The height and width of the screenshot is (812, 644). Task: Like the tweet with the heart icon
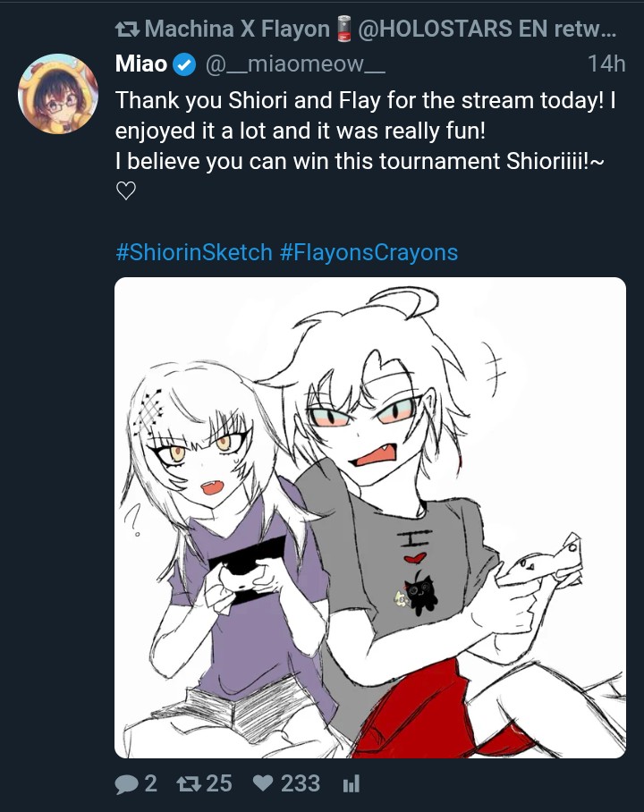263,783
